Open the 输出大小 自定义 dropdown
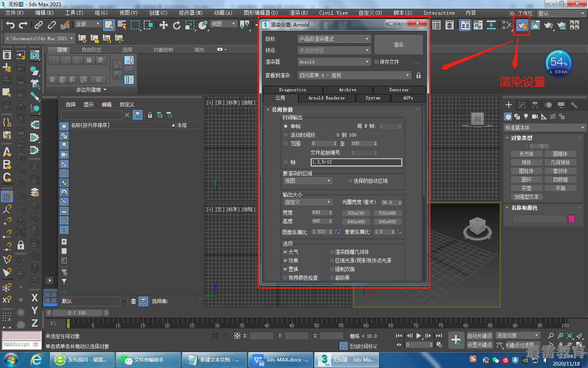Viewport: 588px width, 368px height. [308, 202]
